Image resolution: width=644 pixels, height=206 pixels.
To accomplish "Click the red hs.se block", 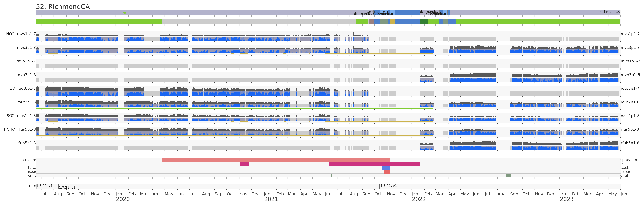I will coord(387,172).
